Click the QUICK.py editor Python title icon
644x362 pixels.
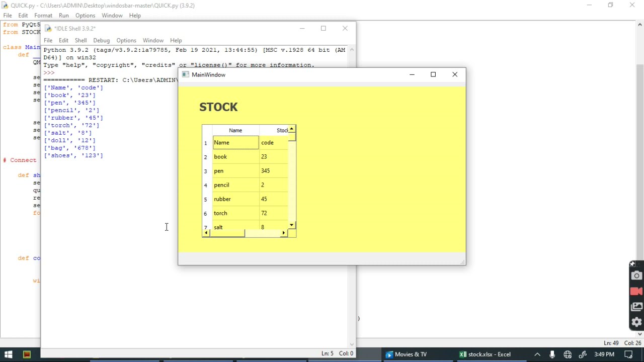[5, 5]
